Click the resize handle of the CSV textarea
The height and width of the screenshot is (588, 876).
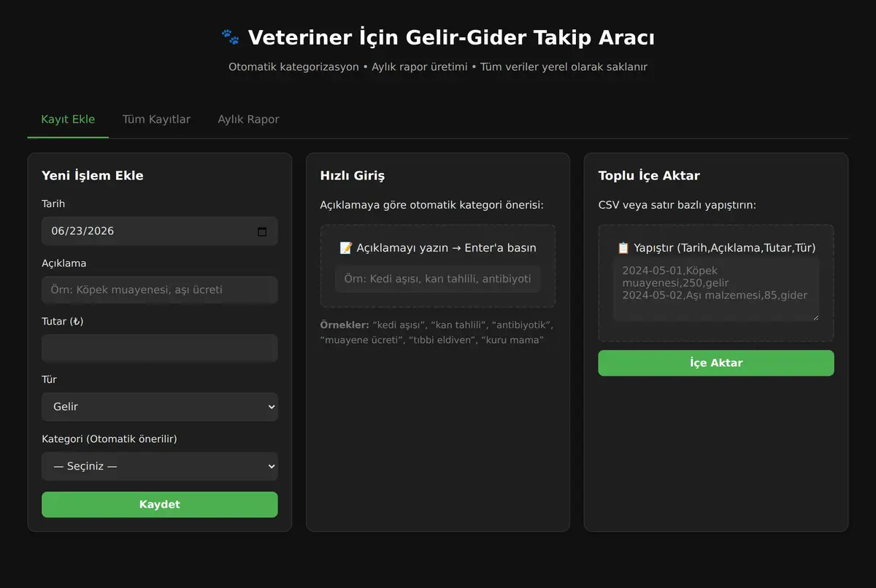coord(815,317)
